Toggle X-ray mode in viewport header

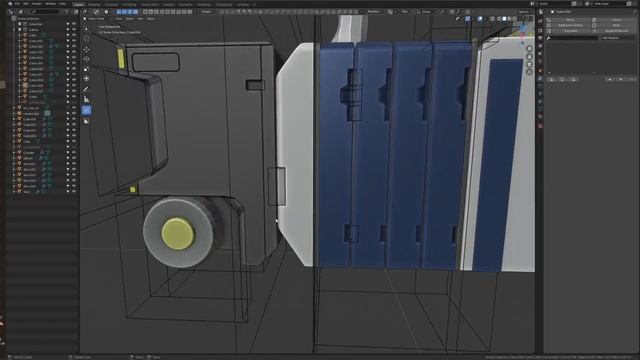(x=492, y=19)
